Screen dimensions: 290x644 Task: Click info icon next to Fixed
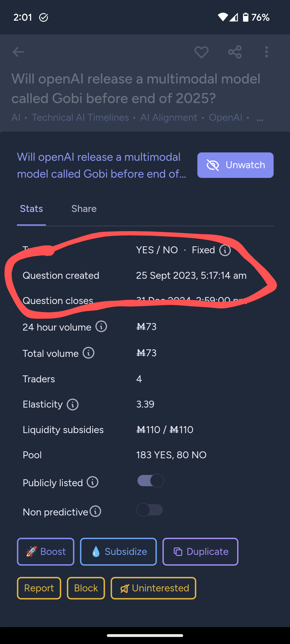point(225,250)
